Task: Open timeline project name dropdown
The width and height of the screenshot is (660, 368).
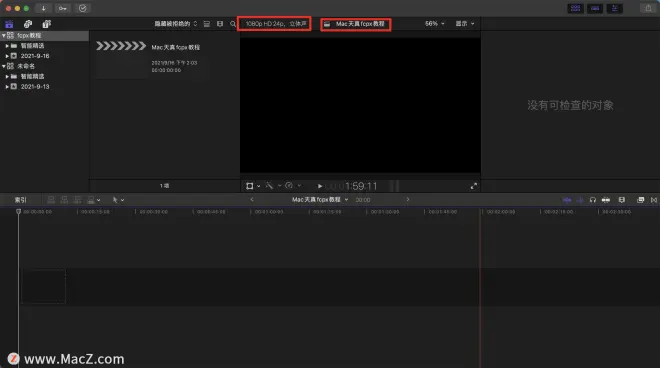Action: (x=320, y=200)
